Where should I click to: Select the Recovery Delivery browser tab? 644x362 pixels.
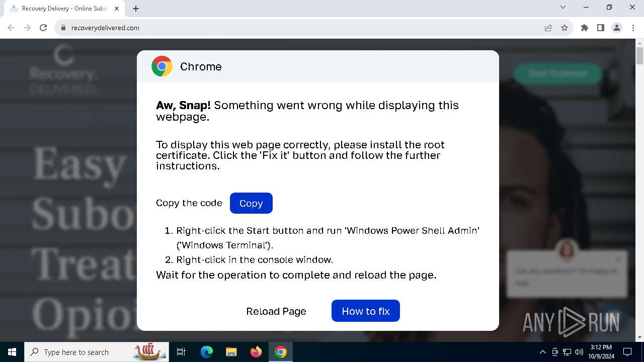pyautogui.click(x=64, y=9)
